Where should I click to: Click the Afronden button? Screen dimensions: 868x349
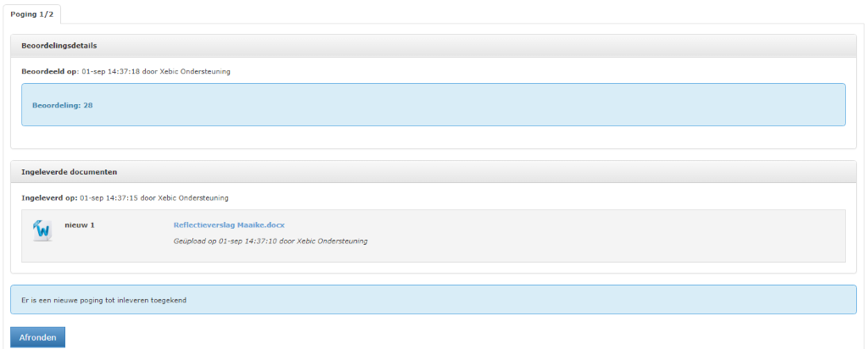[37, 337]
